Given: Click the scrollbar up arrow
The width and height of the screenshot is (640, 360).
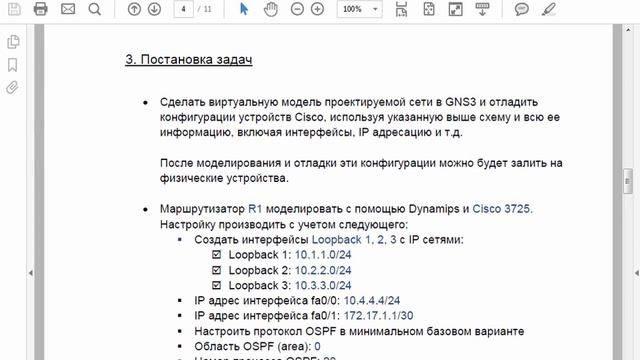Looking at the screenshot, I should 628,30.
